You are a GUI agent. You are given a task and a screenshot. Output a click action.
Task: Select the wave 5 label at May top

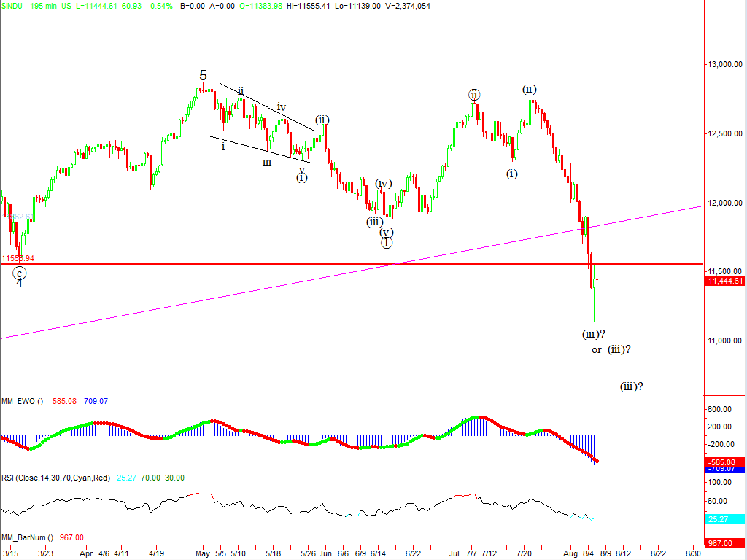pyautogui.click(x=203, y=74)
